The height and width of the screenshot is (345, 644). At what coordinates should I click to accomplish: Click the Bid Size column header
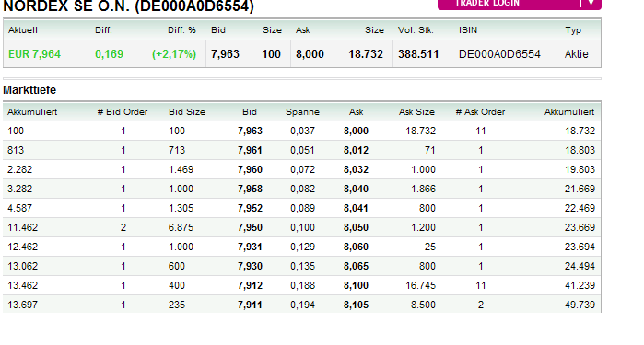tap(187, 112)
